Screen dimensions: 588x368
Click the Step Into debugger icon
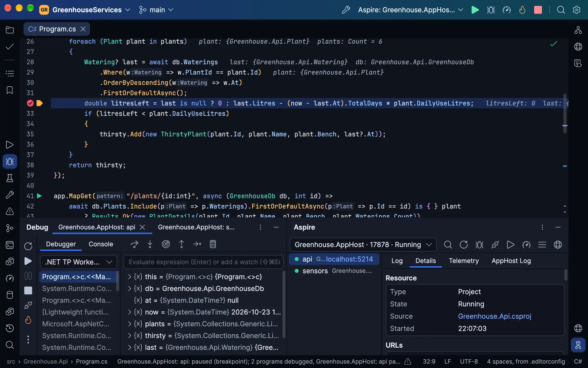click(150, 244)
